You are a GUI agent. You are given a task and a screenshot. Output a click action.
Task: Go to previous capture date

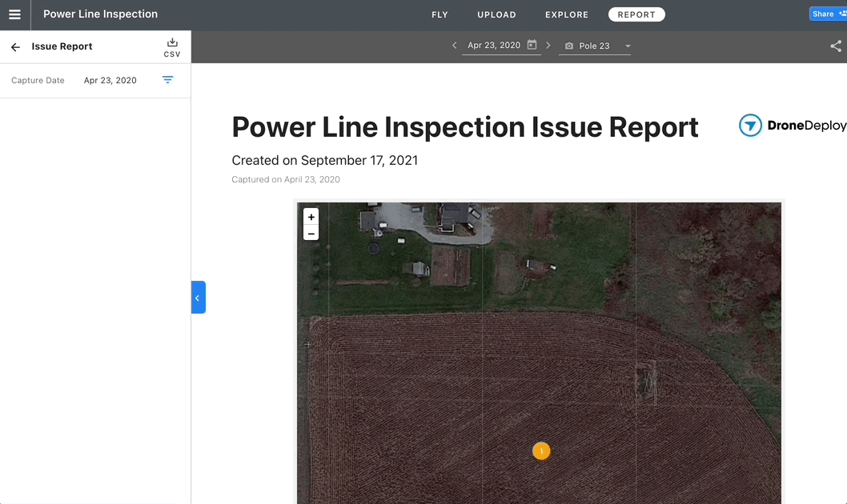454,46
